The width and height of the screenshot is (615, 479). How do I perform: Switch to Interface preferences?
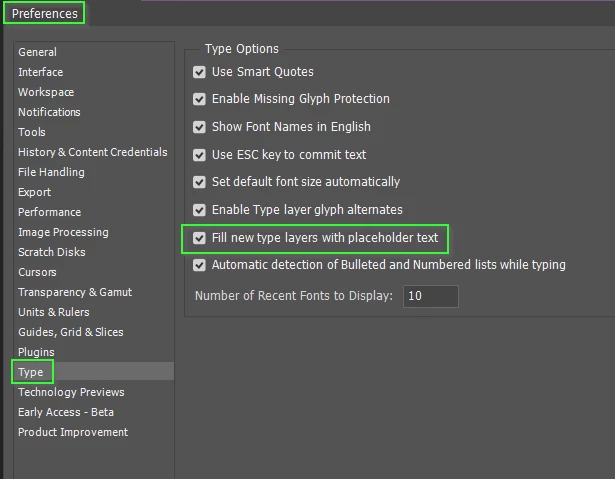(40, 72)
